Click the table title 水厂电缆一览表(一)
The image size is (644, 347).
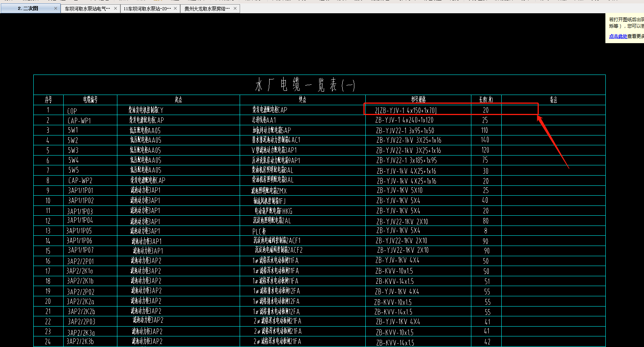click(305, 85)
